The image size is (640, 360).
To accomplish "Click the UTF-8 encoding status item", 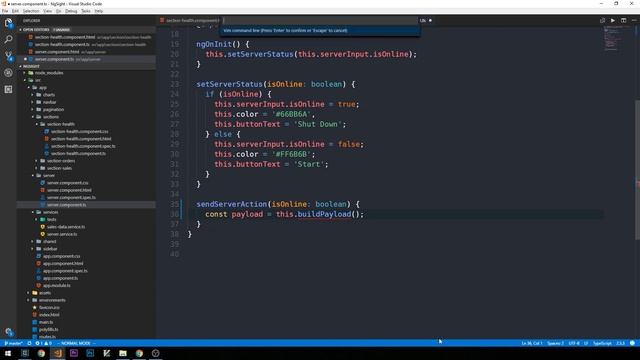I will [574, 343].
